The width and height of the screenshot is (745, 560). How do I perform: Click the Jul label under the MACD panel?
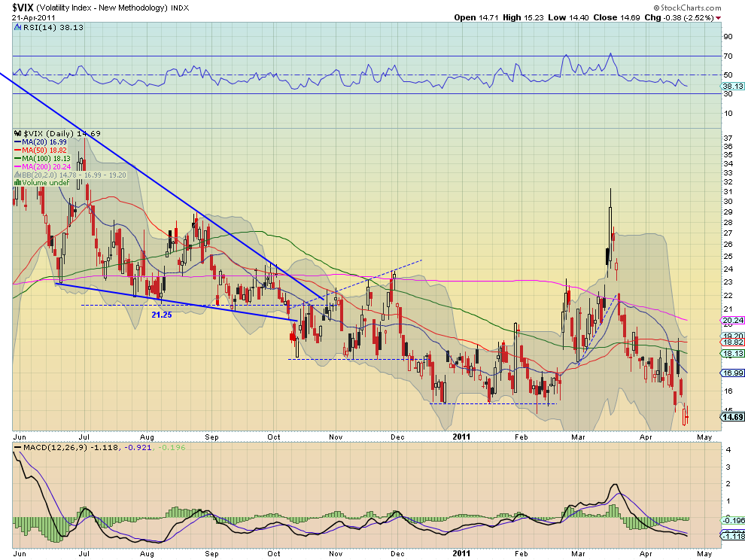coord(84,554)
